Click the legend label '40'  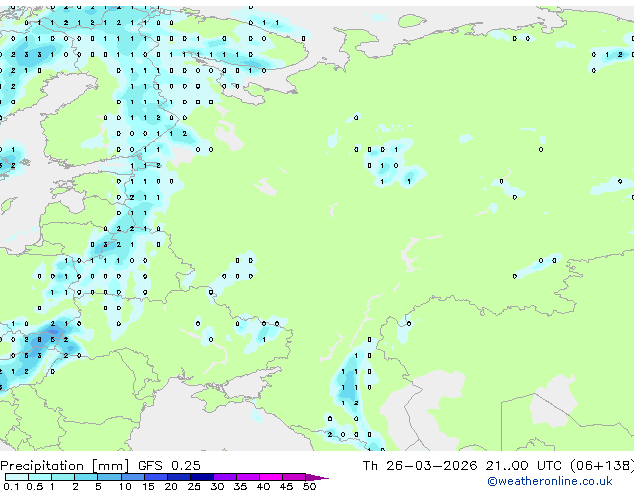tap(263, 486)
